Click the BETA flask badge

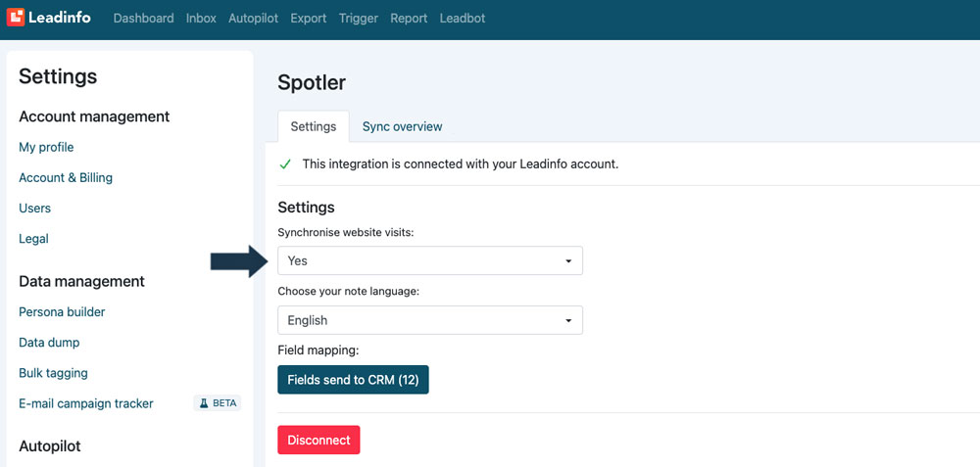click(218, 403)
